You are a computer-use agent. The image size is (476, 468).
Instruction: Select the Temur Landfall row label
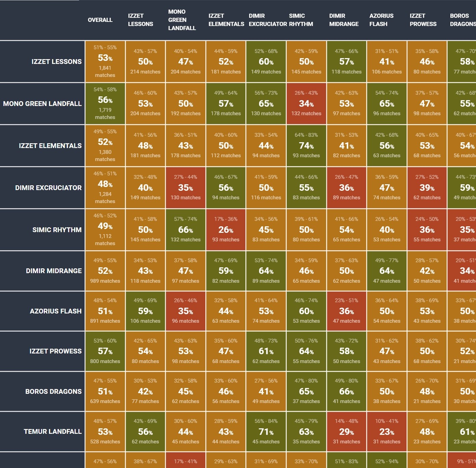click(53, 431)
